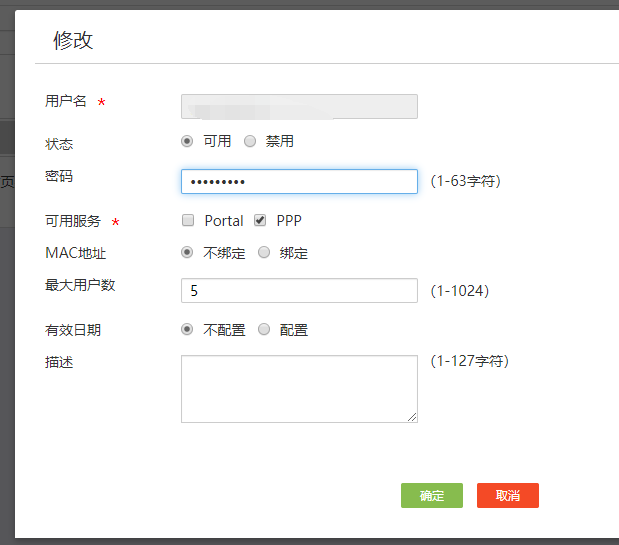The width and height of the screenshot is (619, 545).
Task: Uncheck the PPP service checkbox
Action: click(260, 220)
